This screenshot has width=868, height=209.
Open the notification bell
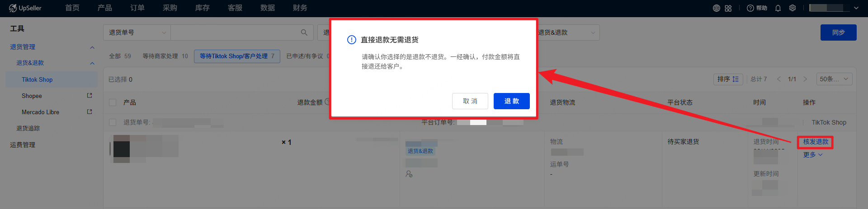778,8
